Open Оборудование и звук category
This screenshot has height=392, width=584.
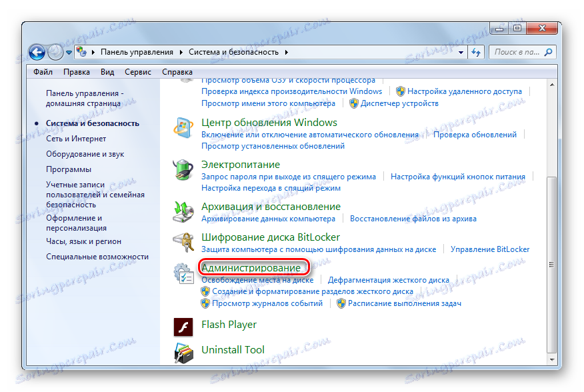click(x=85, y=154)
